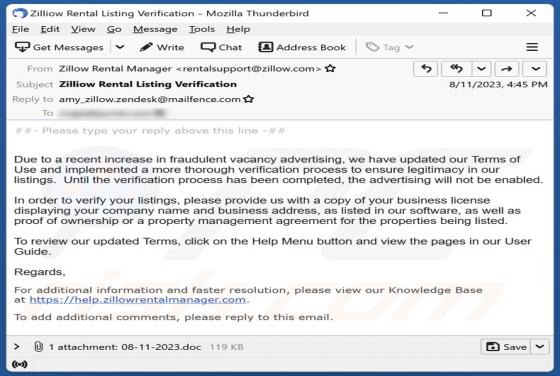Click the date 8/11/2023, 4:45 PM
560x376 pixels.
(x=498, y=85)
